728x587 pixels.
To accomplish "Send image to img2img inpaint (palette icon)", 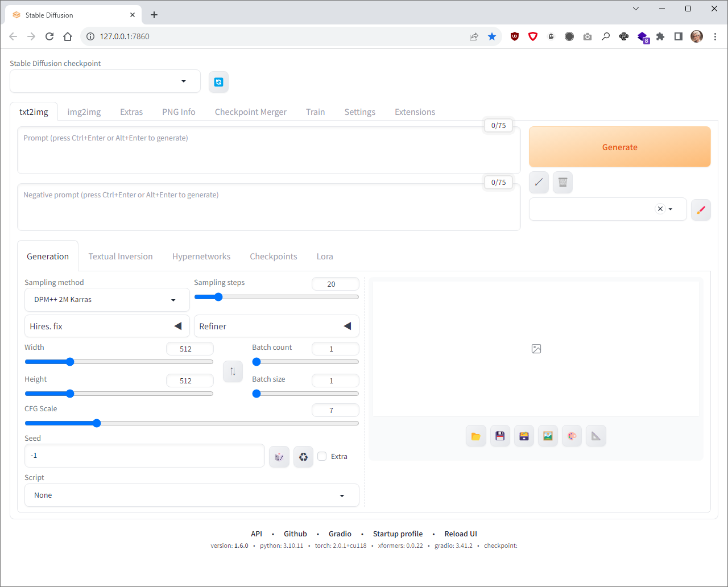I will [572, 436].
